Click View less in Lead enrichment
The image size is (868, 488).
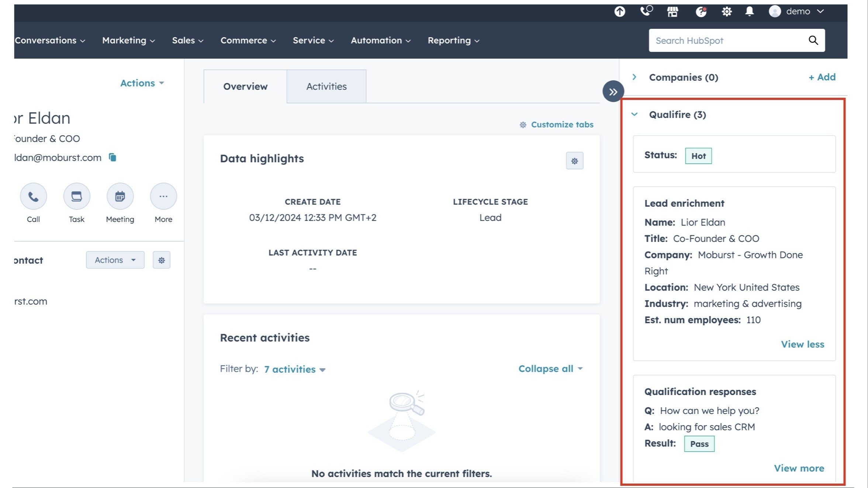coord(802,344)
